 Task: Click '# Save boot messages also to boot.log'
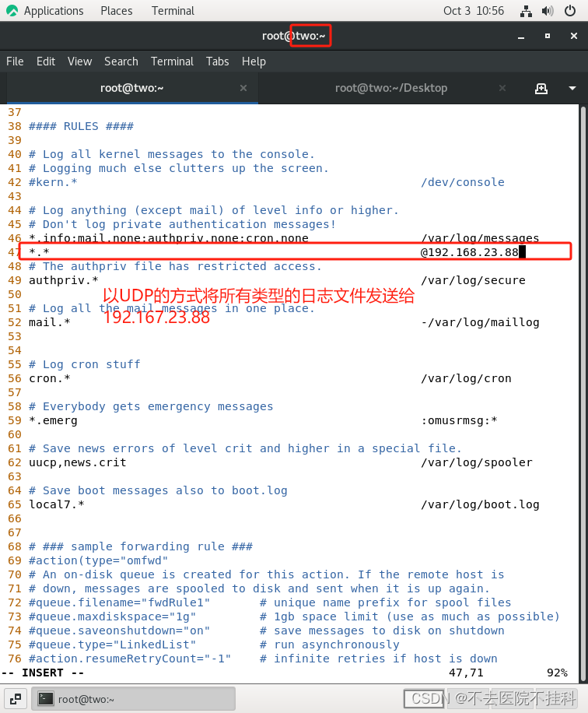pyautogui.click(x=158, y=490)
